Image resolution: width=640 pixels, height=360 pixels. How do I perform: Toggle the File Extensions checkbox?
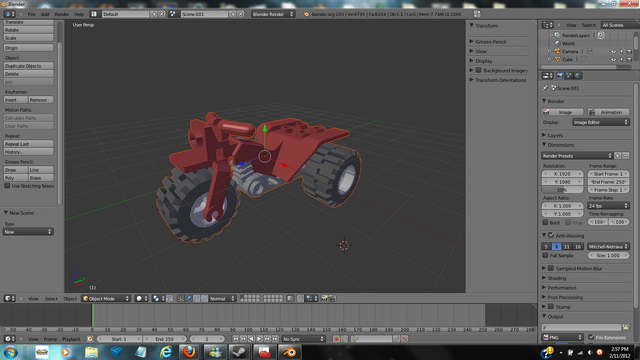pyautogui.click(x=591, y=337)
